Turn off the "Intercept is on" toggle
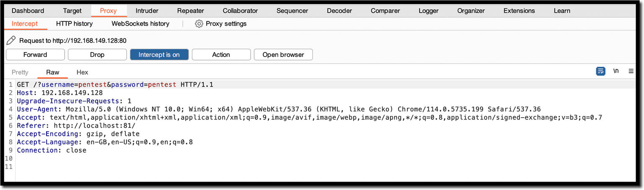Image resolution: width=644 pixels, height=190 pixels. [159, 55]
